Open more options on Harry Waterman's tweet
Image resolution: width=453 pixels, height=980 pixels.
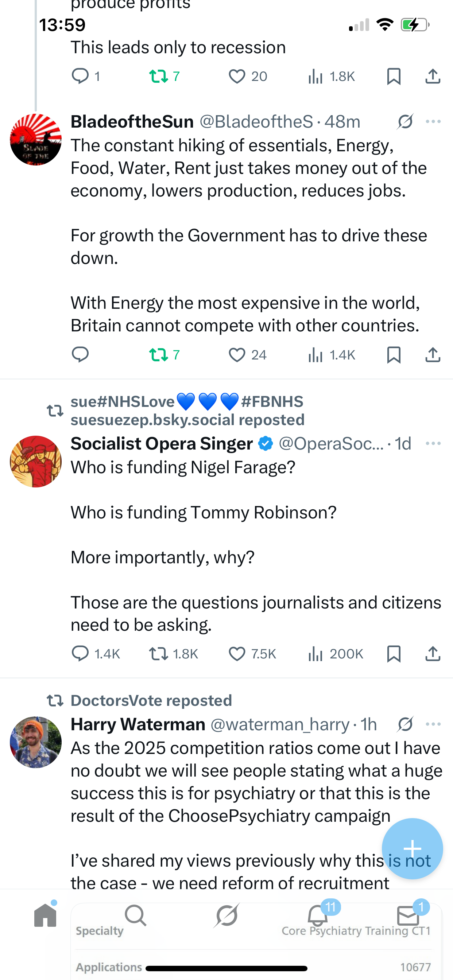(433, 724)
